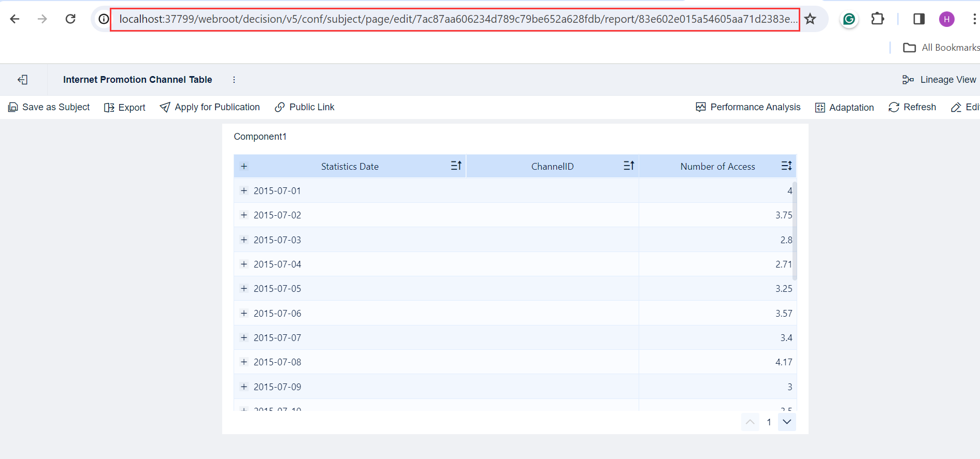This screenshot has width=980, height=459.
Task: Click Apply for Publication
Action: tap(210, 107)
